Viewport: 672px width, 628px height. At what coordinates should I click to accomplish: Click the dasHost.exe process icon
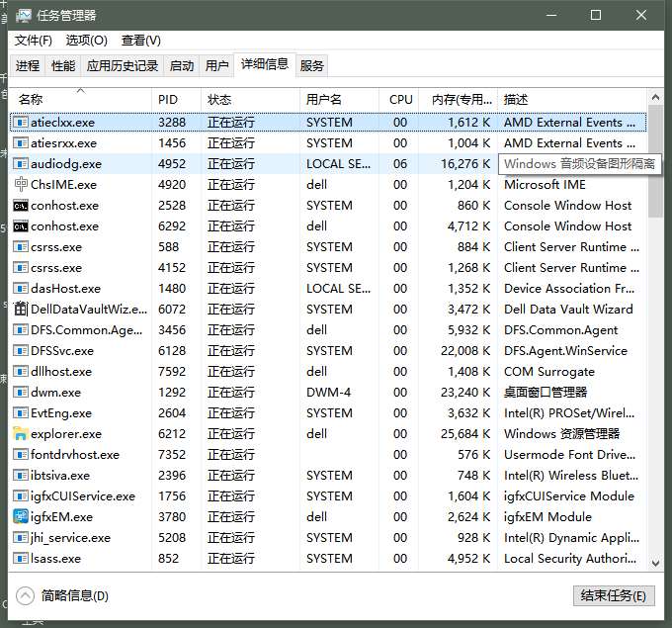(20, 288)
